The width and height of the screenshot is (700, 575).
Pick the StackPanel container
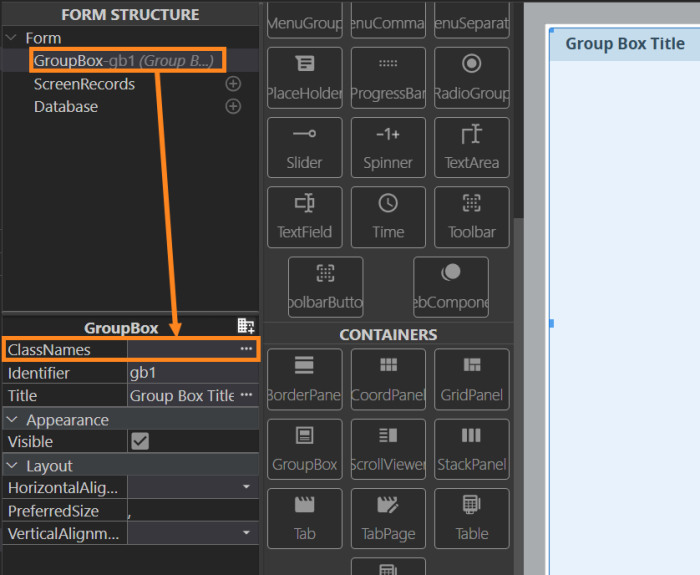point(471,448)
